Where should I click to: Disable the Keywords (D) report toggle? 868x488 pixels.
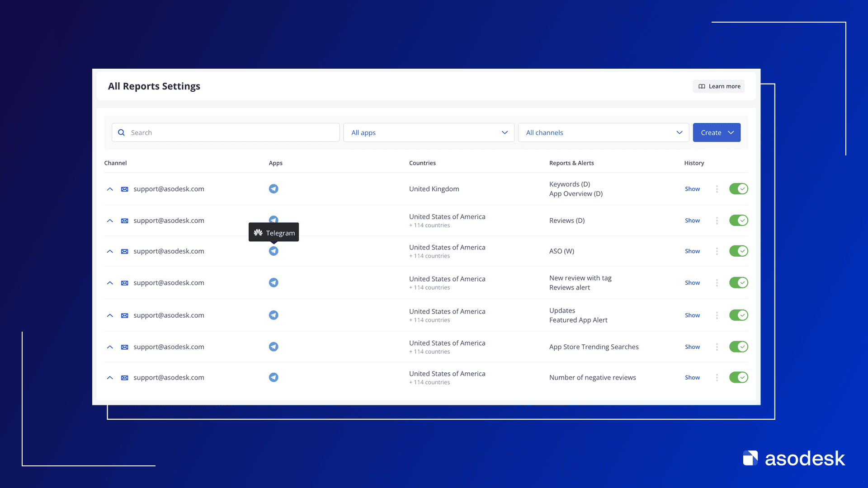point(738,189)
